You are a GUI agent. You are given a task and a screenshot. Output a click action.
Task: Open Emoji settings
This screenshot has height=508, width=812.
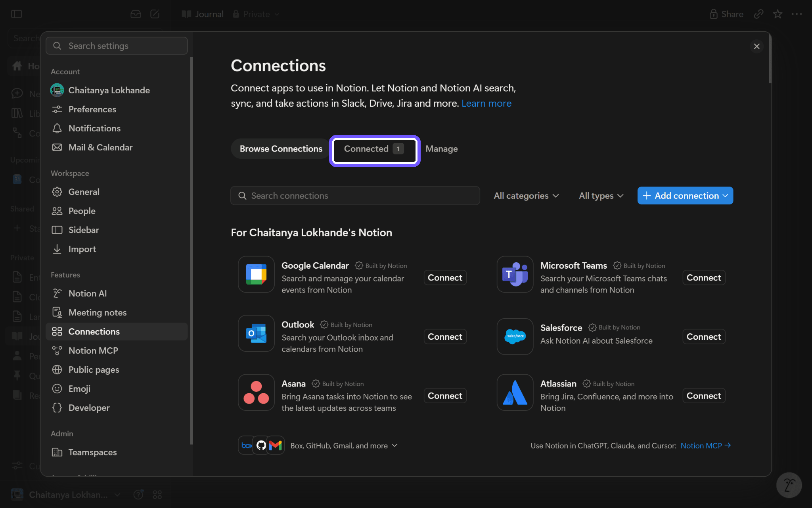117,389
